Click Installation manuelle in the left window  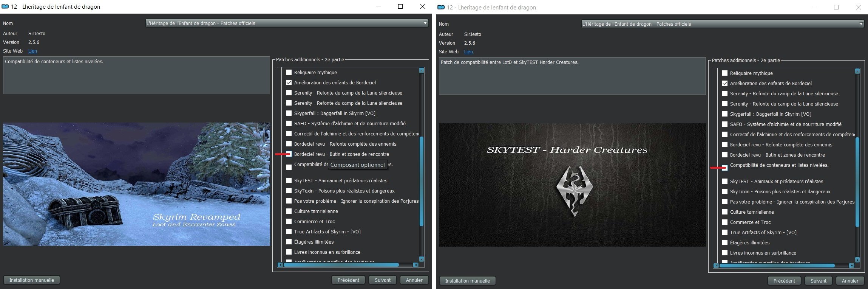pyautogui.click(x=32, y=280)
